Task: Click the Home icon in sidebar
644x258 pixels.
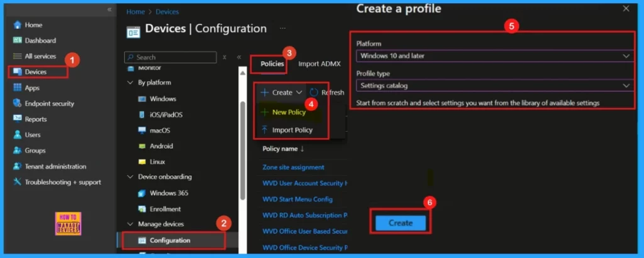Action: [x=17, y=25]
